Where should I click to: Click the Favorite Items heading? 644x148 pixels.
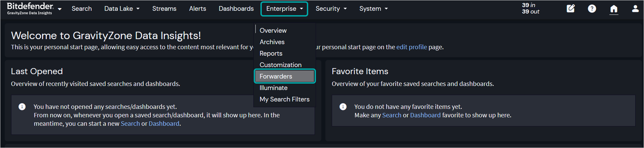tap(360, 71)
